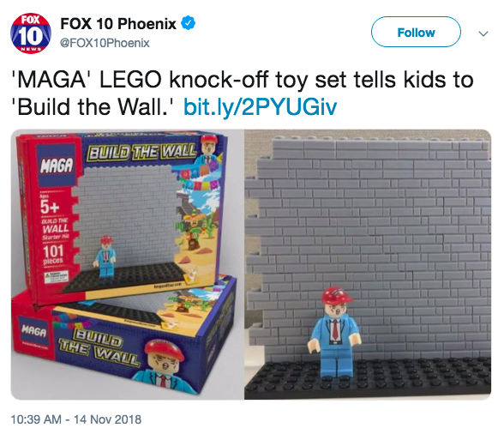Viewport: 504px width, 434px height.
Task: Open the bit.ly/2PYUGiv link
Action: pyautogui.click(x=260, y=106)
